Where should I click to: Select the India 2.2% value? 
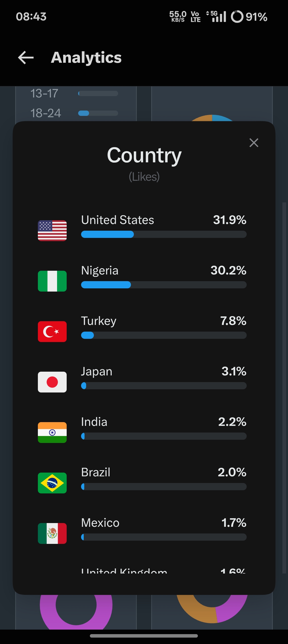click(x=232, y=422)
